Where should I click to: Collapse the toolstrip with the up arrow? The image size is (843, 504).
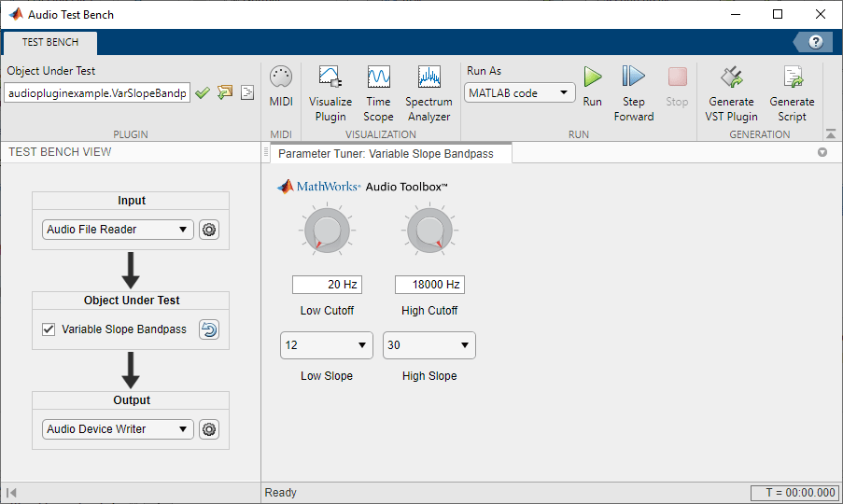(831, 133)
